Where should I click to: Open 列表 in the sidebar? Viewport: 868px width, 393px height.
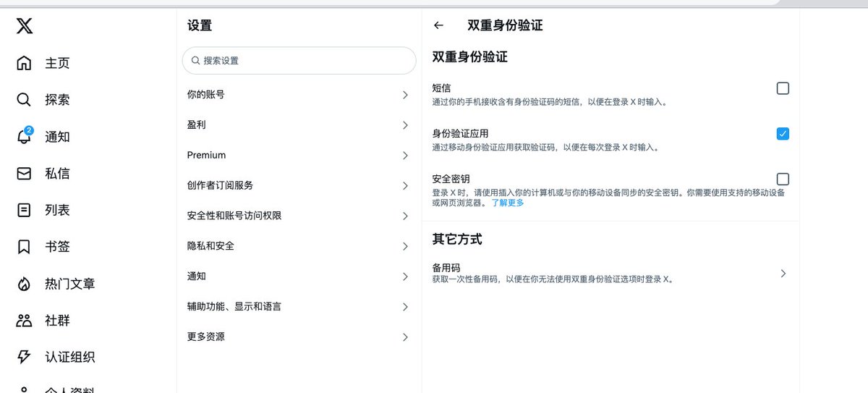(58, 211)
